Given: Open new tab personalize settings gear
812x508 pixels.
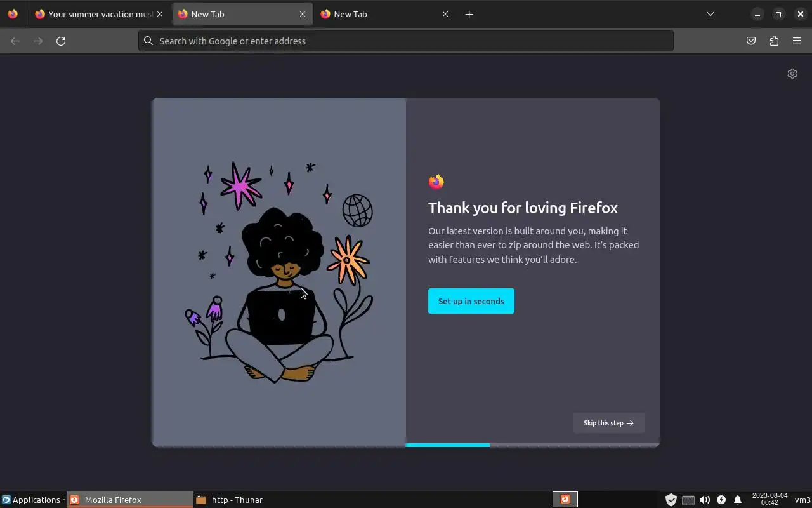Looking at the screenshot, I should pyautogui.click(x=792, y=74).
